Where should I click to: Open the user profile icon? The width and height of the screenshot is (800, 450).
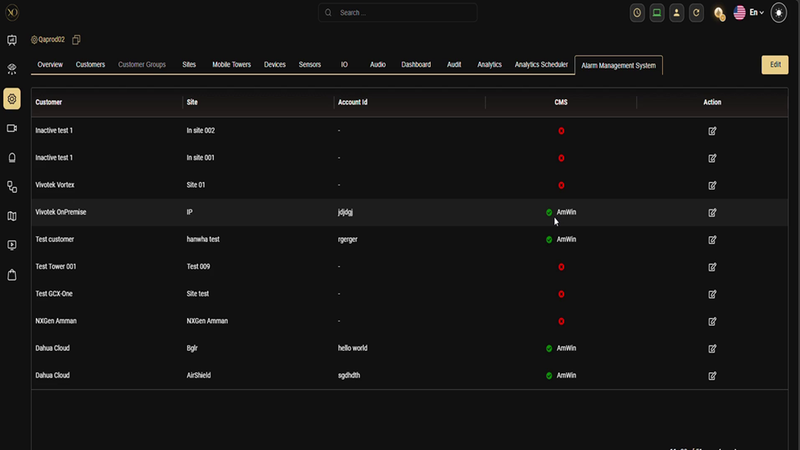tap(677, 13)
